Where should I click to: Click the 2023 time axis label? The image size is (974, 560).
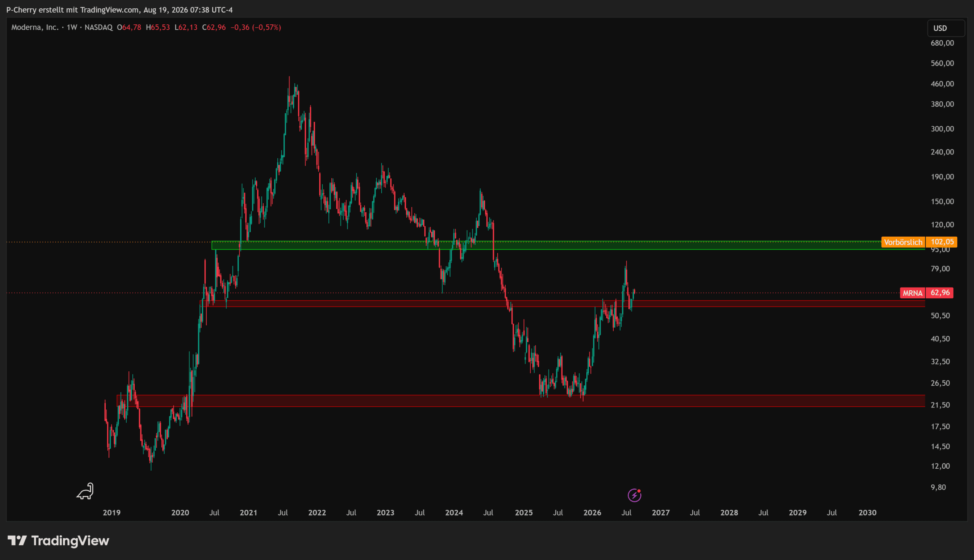coord(385,513)
